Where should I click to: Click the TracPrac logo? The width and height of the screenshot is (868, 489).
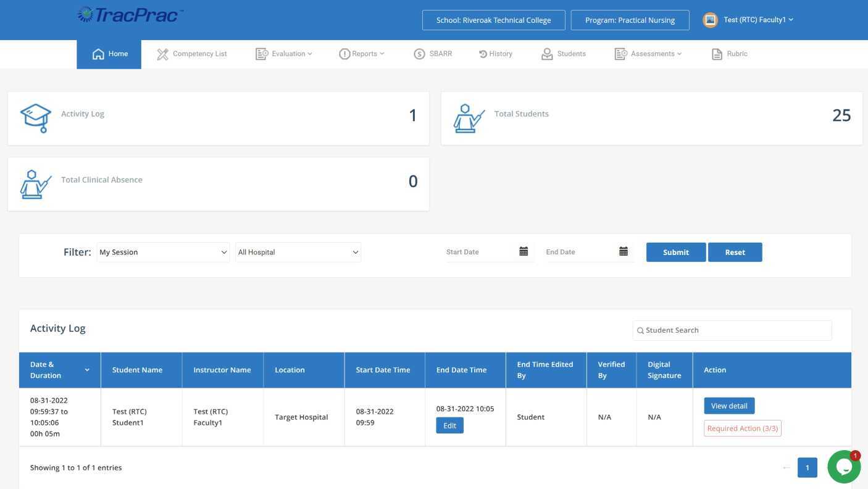[x=130, y=15]
